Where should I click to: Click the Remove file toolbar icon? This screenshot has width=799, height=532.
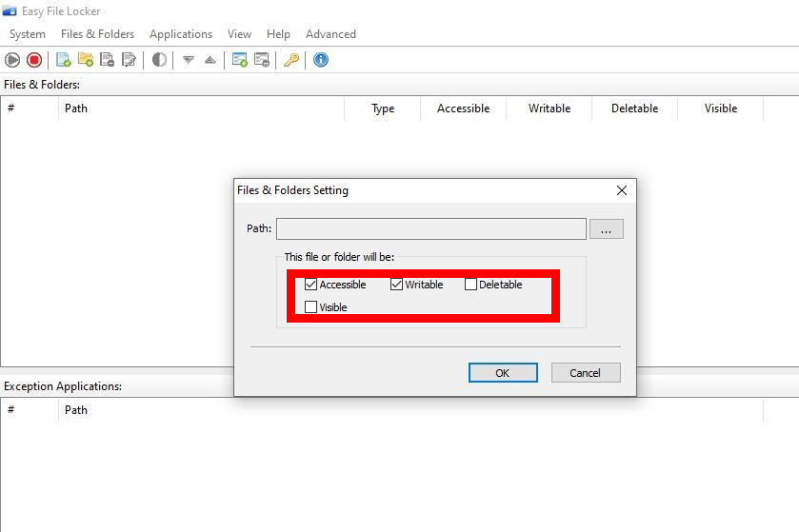(x=107, y=60)
